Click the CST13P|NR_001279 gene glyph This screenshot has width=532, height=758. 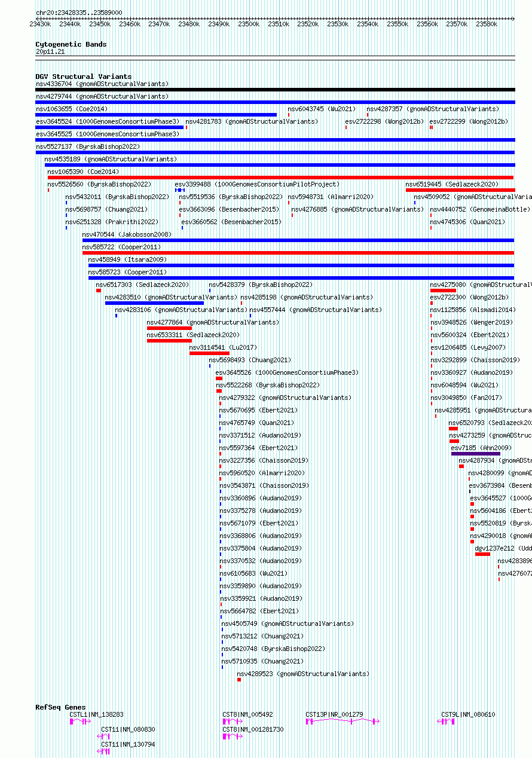pyautogui.click(x=343, y=722)
